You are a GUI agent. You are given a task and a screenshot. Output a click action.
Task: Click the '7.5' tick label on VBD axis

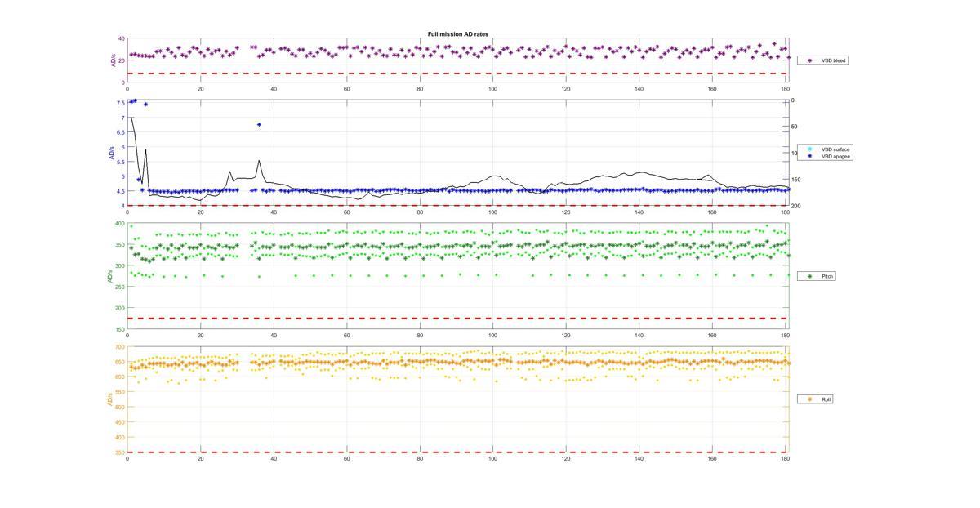point(121,103)
